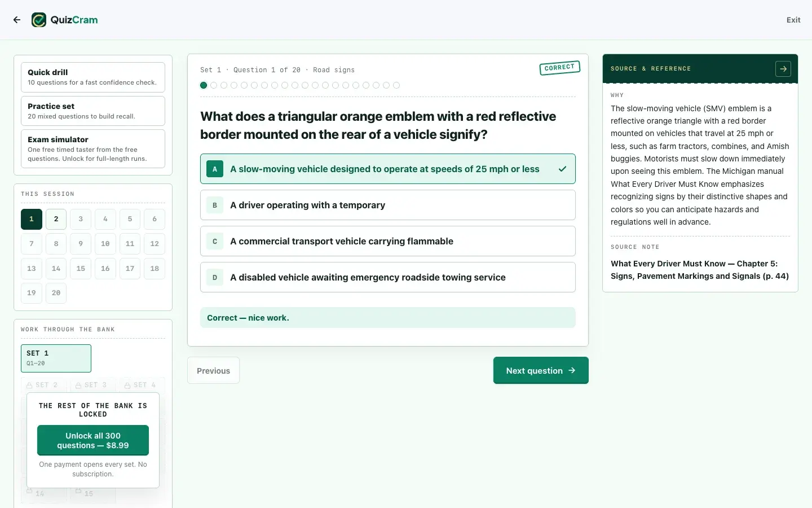Open the Practice set mode
The width and height of the screenshot is (812, 508).
point(93,111)
